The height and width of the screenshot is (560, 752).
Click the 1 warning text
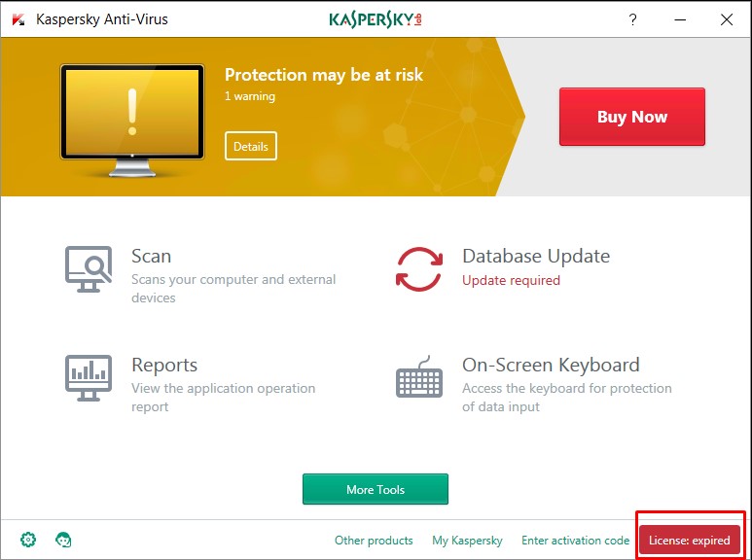[x=250, y=96]
